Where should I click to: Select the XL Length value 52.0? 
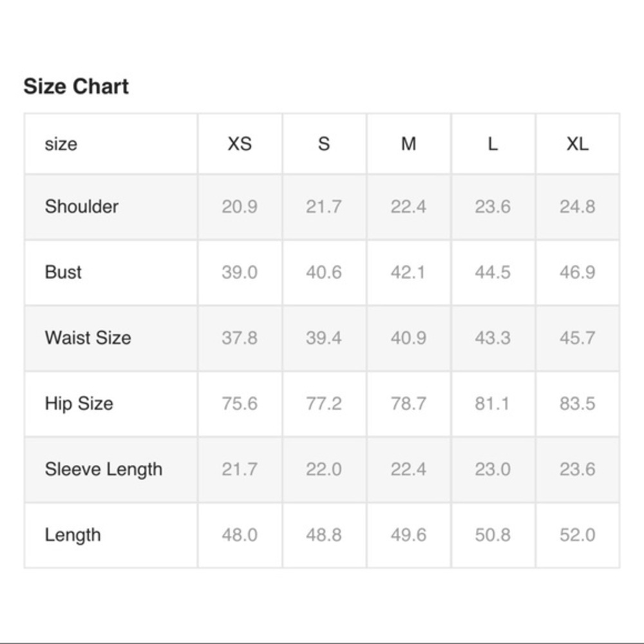pyautogui.click(x=577, y=535)
